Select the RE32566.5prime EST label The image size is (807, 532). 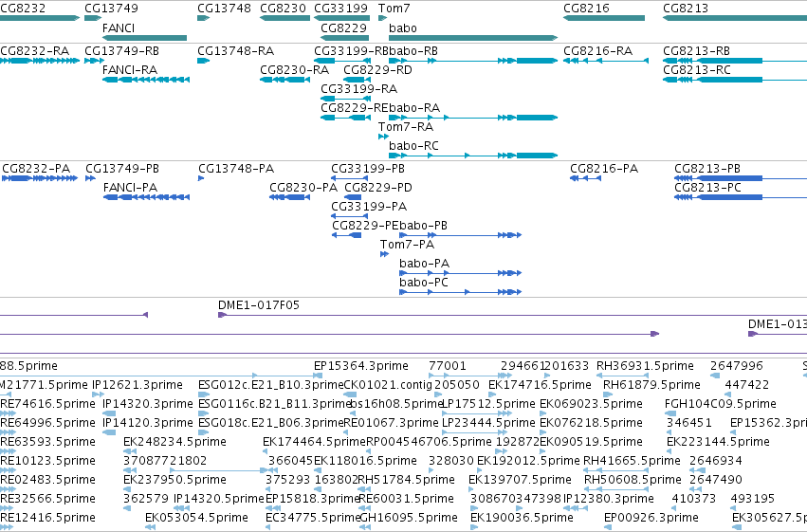coord(47,500)
